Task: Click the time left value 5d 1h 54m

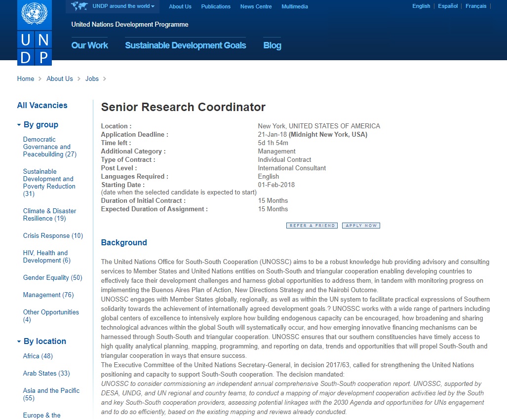Action: click(273, 143)
